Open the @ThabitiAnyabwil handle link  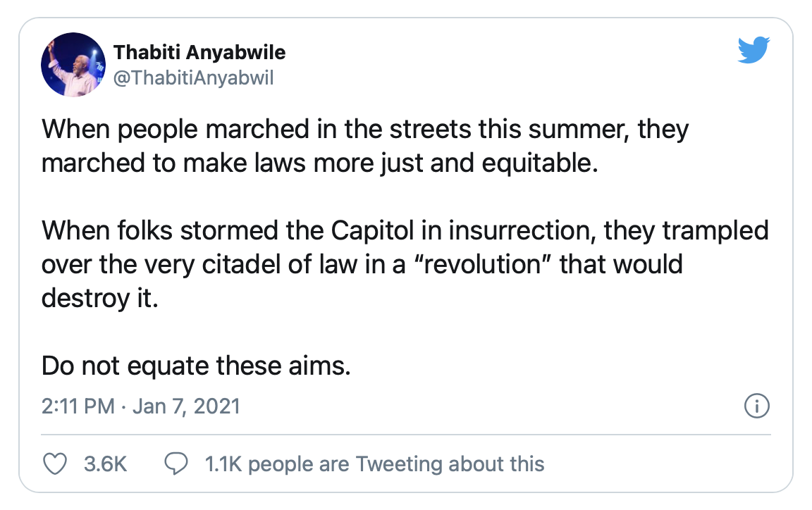(194, 77)
